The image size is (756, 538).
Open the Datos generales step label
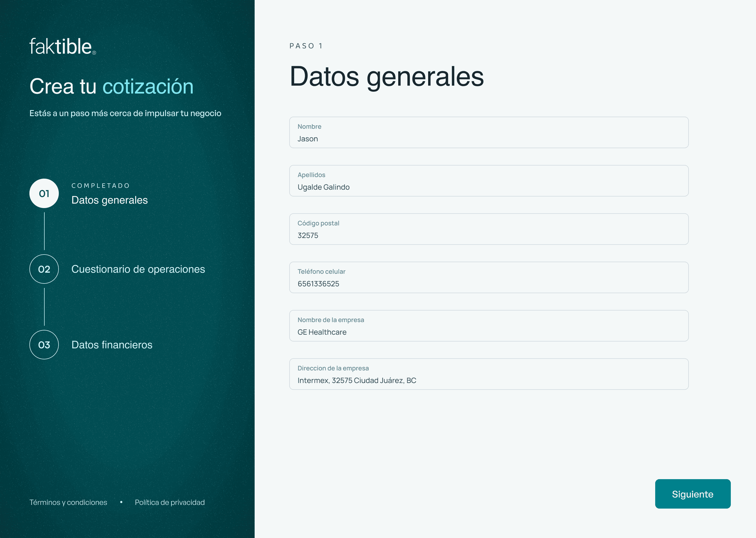[109, 200]
